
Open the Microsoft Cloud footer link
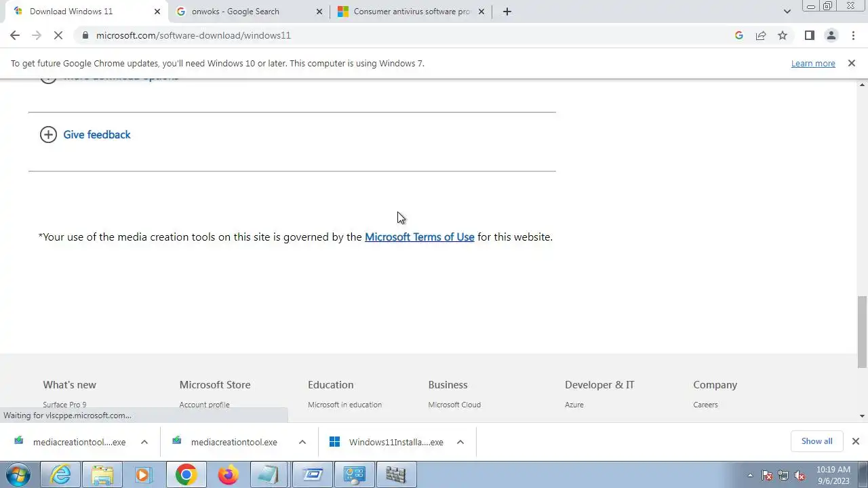point(454,405)
